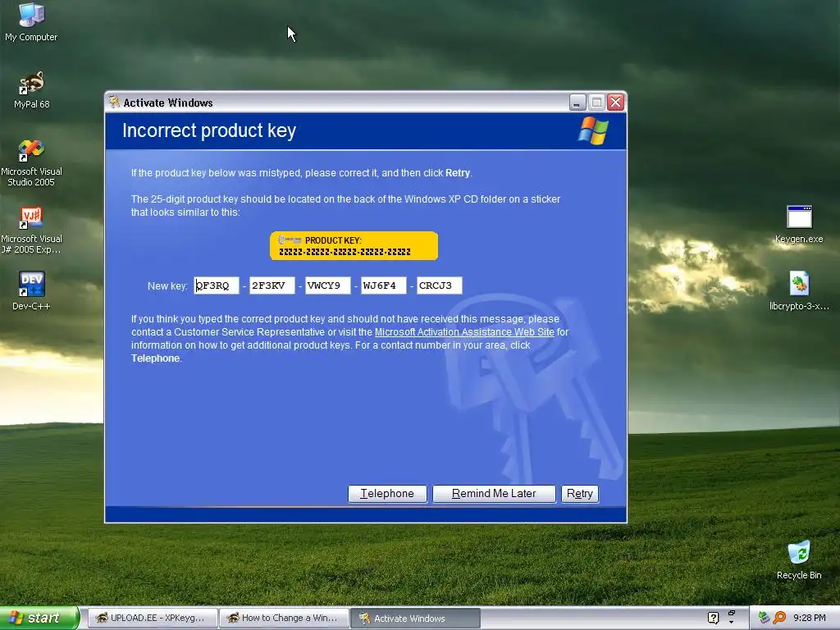Click the third key field containing VWCY9
Screen dimensions: 840x630
point(328,285)
